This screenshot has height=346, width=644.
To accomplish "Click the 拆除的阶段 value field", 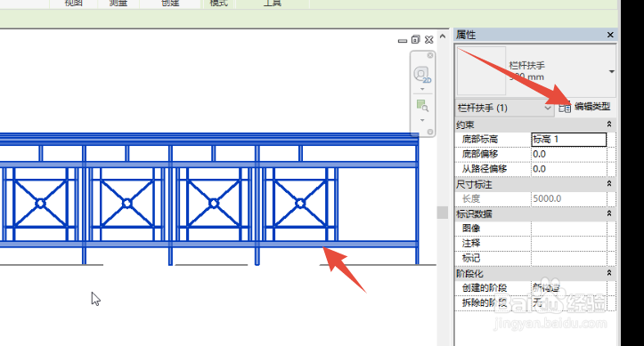I will point(569,302).
